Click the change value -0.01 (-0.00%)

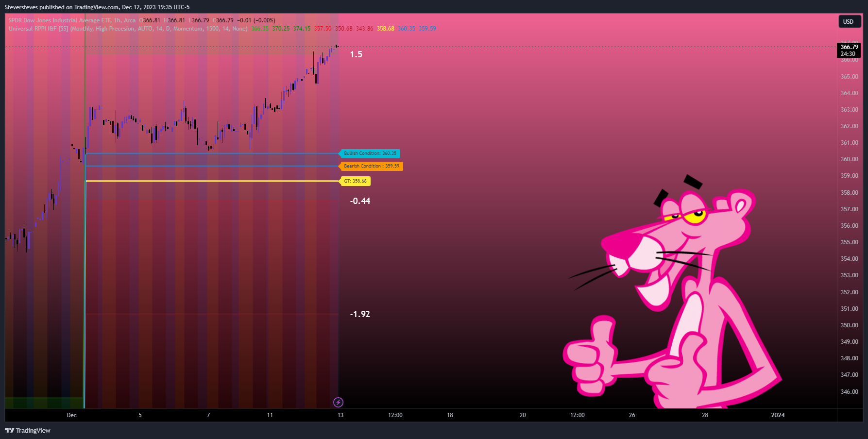(x=256, y=20)
